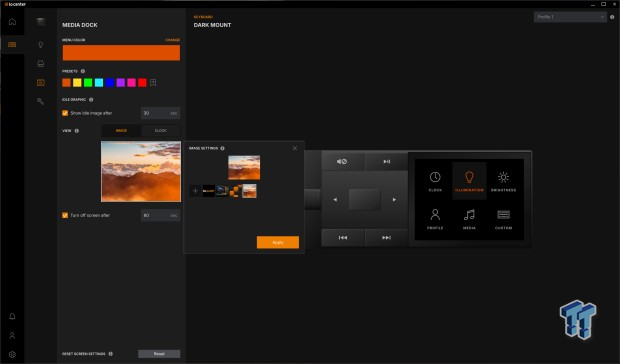
Task: Select the orange preset swatch
Action: point(66,83)
